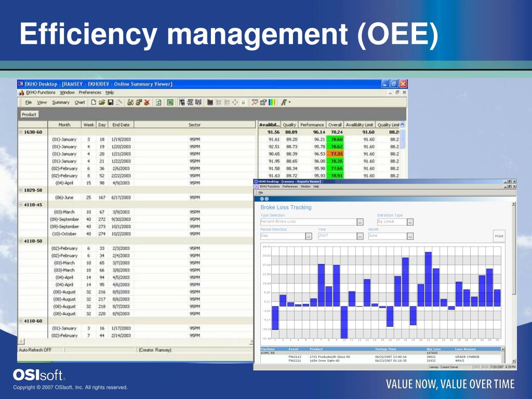
Task: Open the Window menu in Summary Viewer
Action: [67, 92]
